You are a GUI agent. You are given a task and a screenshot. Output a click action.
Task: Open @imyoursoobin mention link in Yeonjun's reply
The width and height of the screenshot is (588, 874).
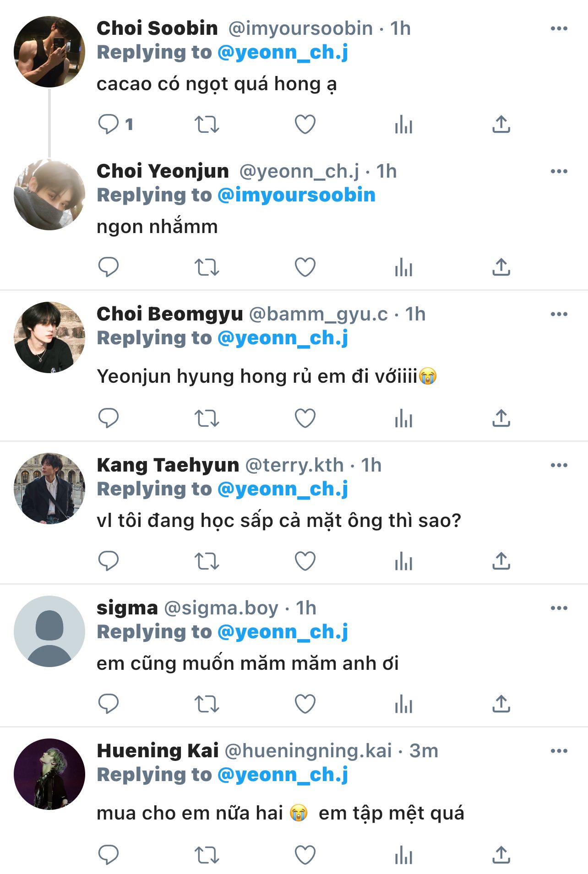coord(296,195)
